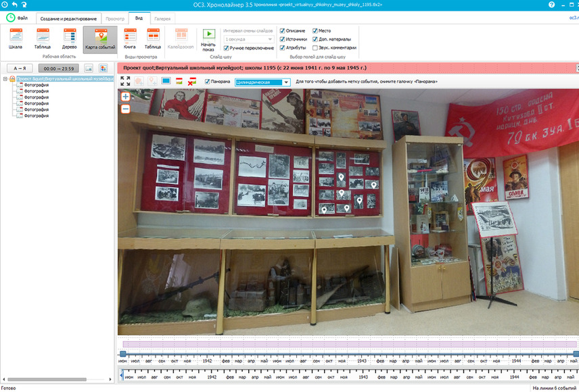Open the Файл menu
This screenshot has height=392, width=579.
tap(17, 18)
